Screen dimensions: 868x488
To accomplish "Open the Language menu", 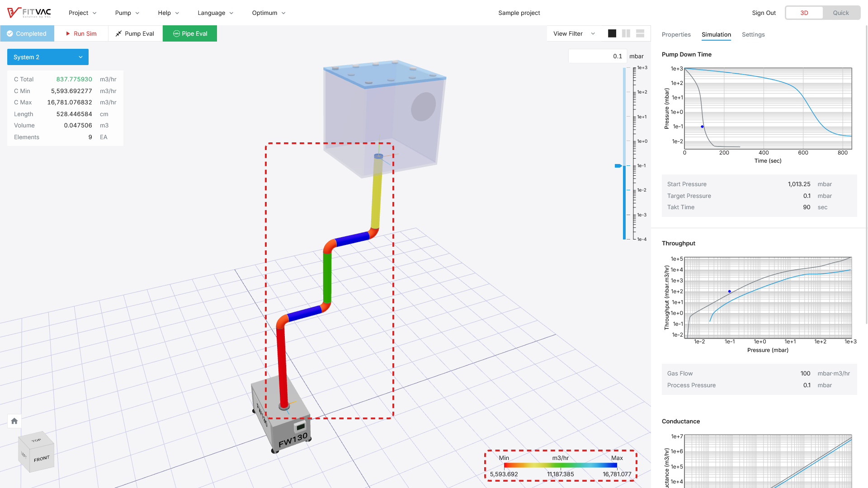I will (215, 13).
